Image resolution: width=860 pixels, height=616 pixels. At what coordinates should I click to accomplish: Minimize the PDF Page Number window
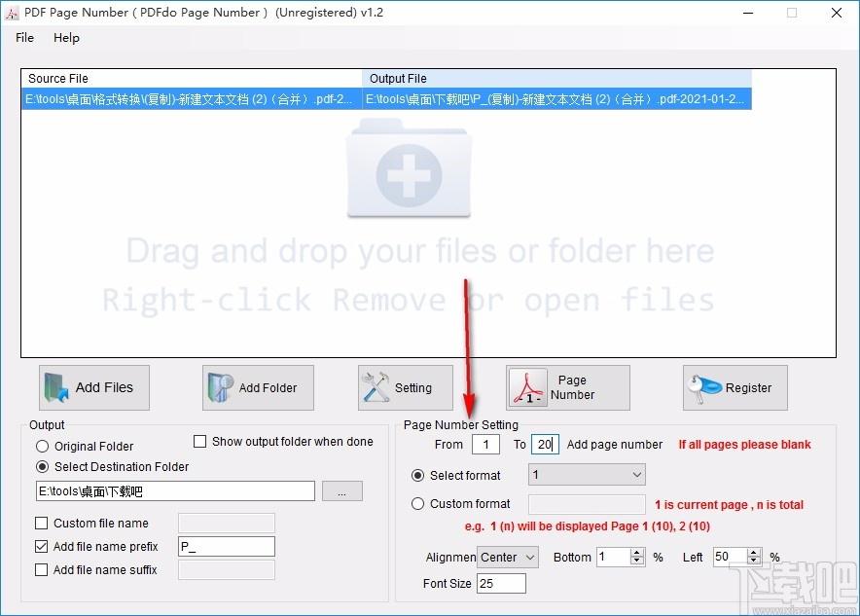pyautogui.click(x=748, y=13)
